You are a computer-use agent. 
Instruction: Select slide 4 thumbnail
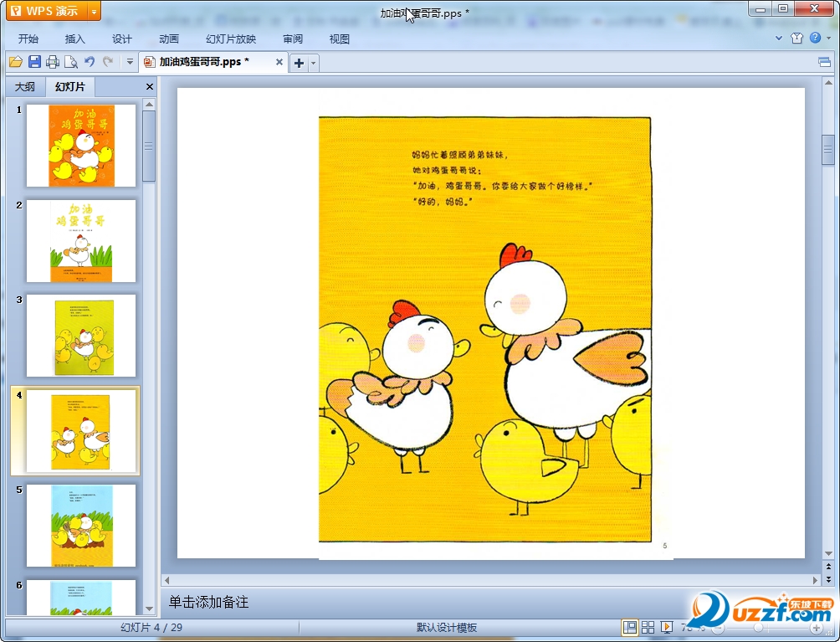coord(81,431)
